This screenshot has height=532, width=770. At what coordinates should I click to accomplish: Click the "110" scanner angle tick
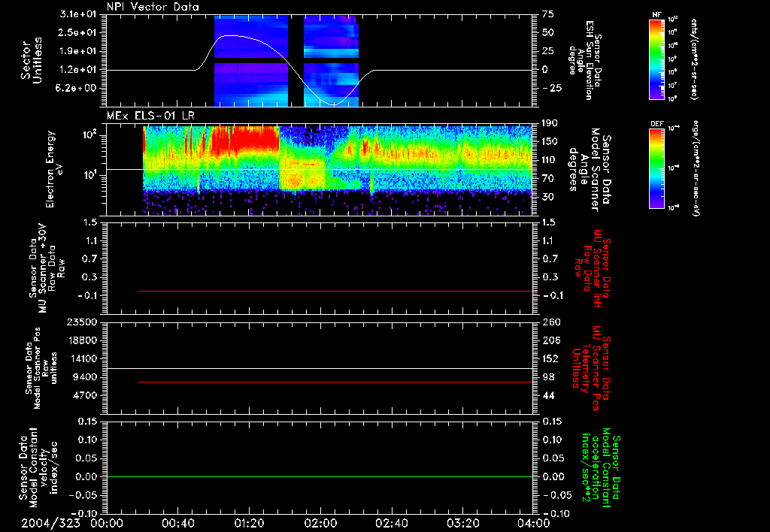[550, 160]
